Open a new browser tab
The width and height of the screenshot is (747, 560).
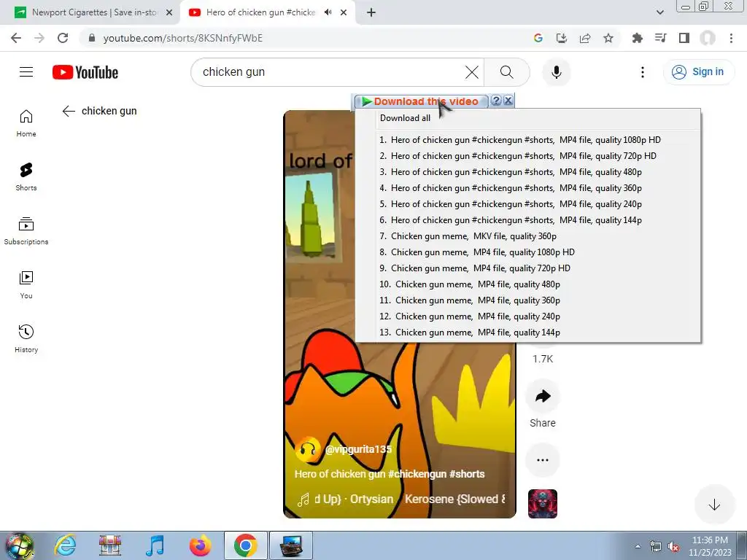coord(371,13)
